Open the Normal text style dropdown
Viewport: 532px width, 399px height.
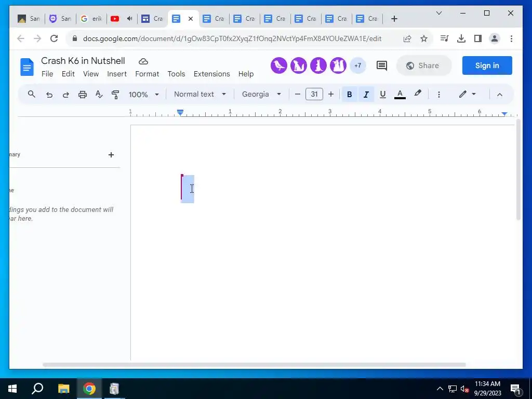click(x=200, y=95)
